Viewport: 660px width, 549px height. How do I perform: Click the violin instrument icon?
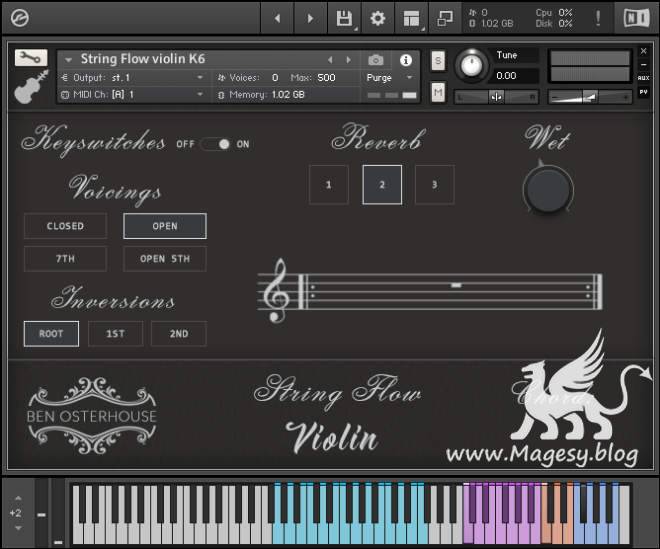point(32,87)
